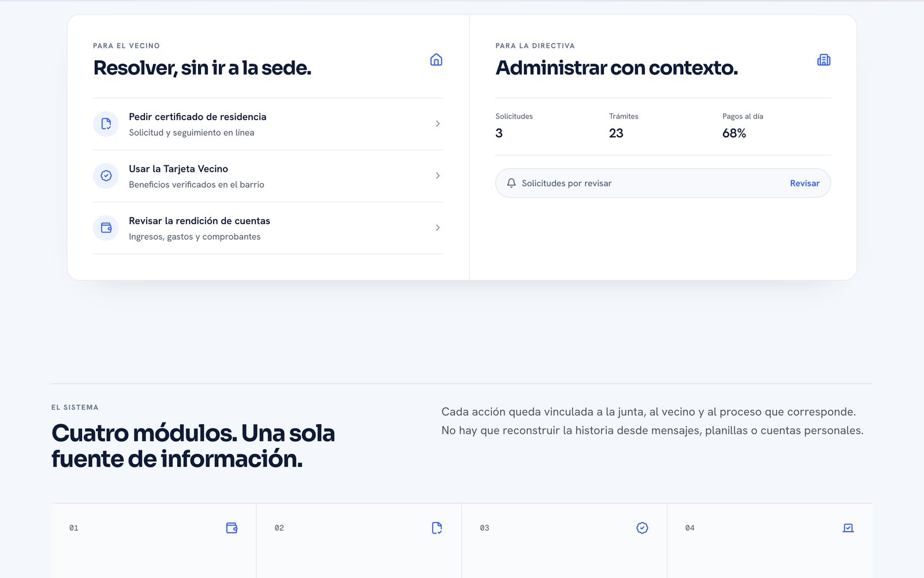Viewport: 924px width, 578px height.
Task: Open Revisar la rendición de cuentas
Action: (268, 228)
